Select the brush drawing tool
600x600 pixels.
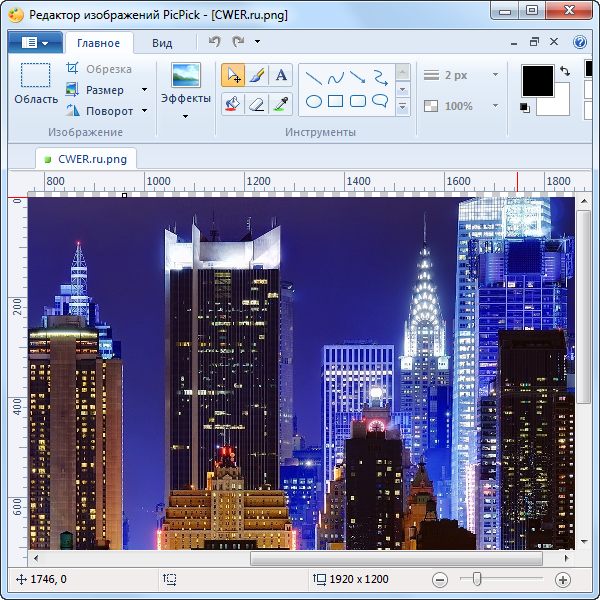click(x=257, y=75)
